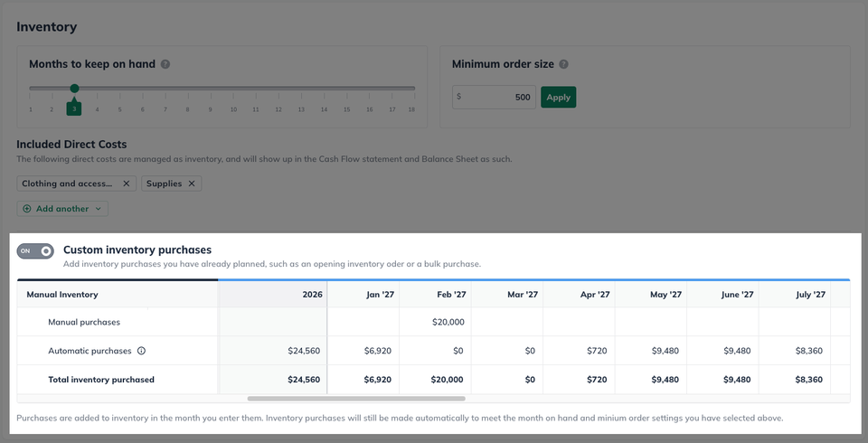This screenshot has height=443, width=868.
Task: Click the Clothing and accessories tag label
Action: point(67,184)
